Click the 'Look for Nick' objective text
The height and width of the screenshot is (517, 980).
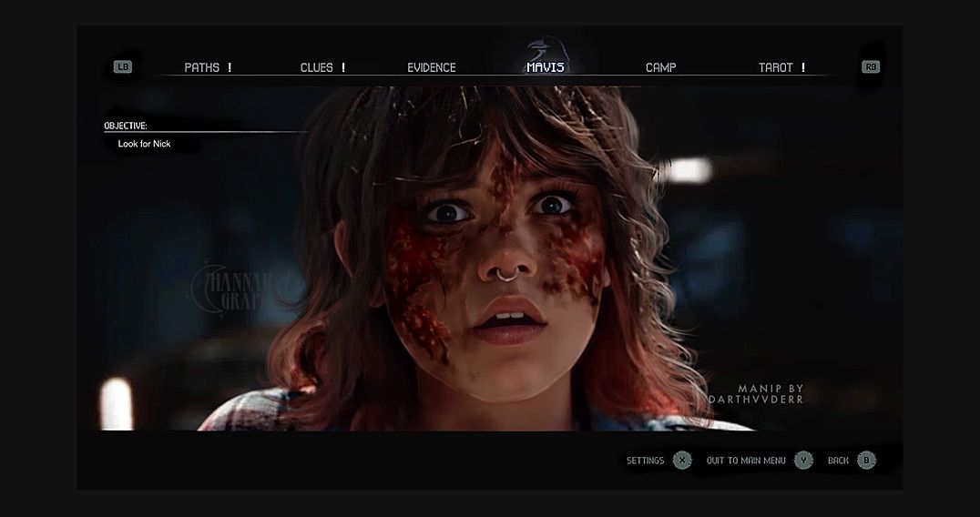tap(145, 144)
